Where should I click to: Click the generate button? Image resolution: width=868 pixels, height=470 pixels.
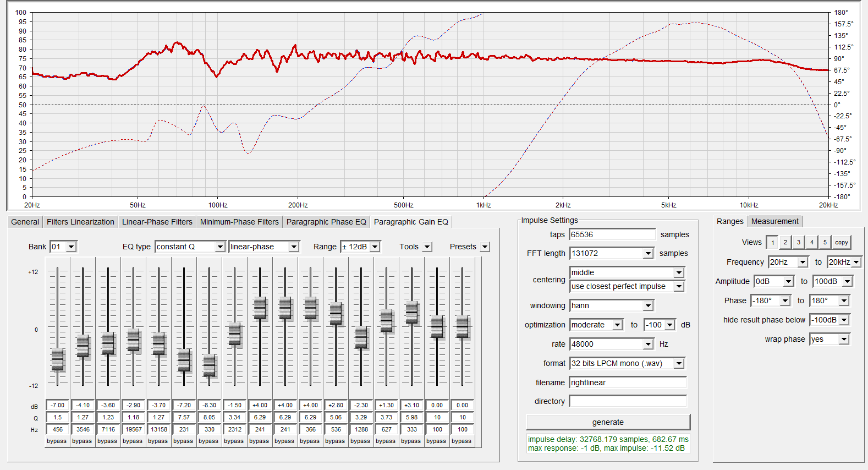click(x=608, y=422)
